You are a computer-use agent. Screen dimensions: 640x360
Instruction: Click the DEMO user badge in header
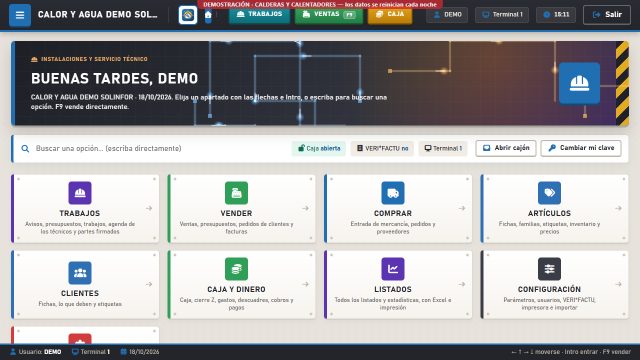click(x=447, y=15)
